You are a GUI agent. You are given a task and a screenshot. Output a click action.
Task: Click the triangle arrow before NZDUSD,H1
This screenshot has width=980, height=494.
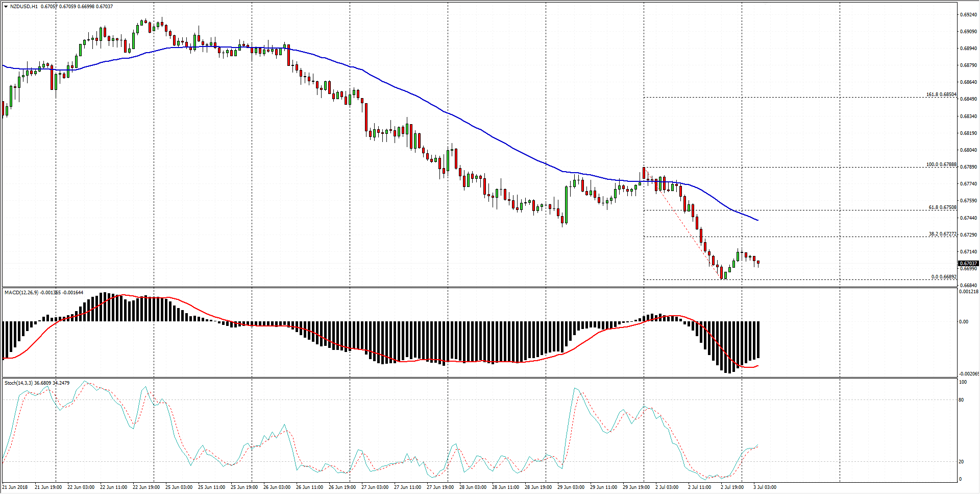coord(6,7)
